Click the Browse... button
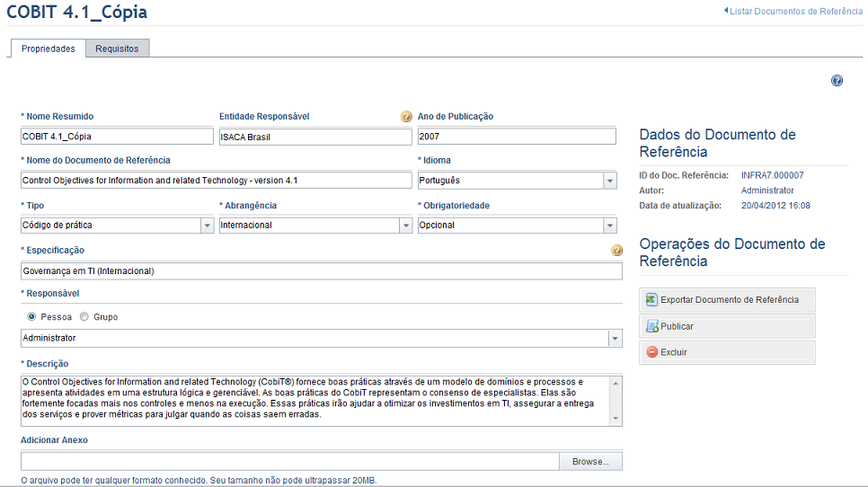This screenshot has width=868, height=487. point(590,462)
